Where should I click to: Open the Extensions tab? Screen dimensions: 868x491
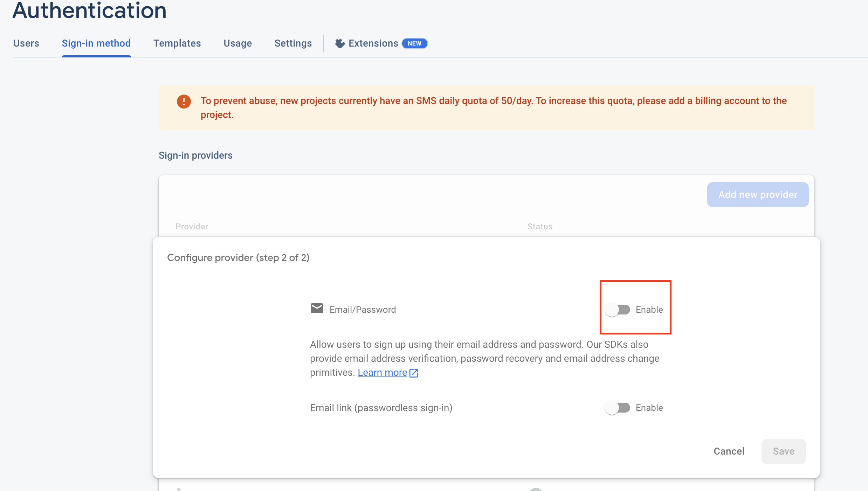click(373, 43)
